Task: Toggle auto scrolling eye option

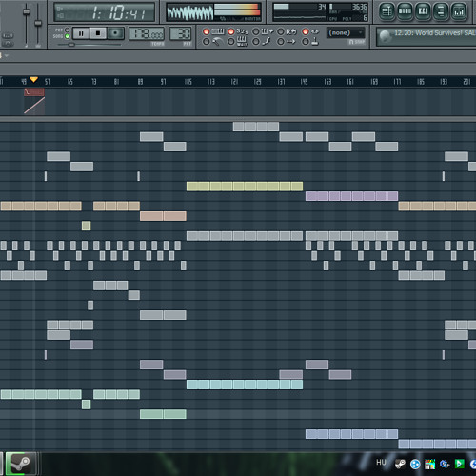Action: click(310, 31)
